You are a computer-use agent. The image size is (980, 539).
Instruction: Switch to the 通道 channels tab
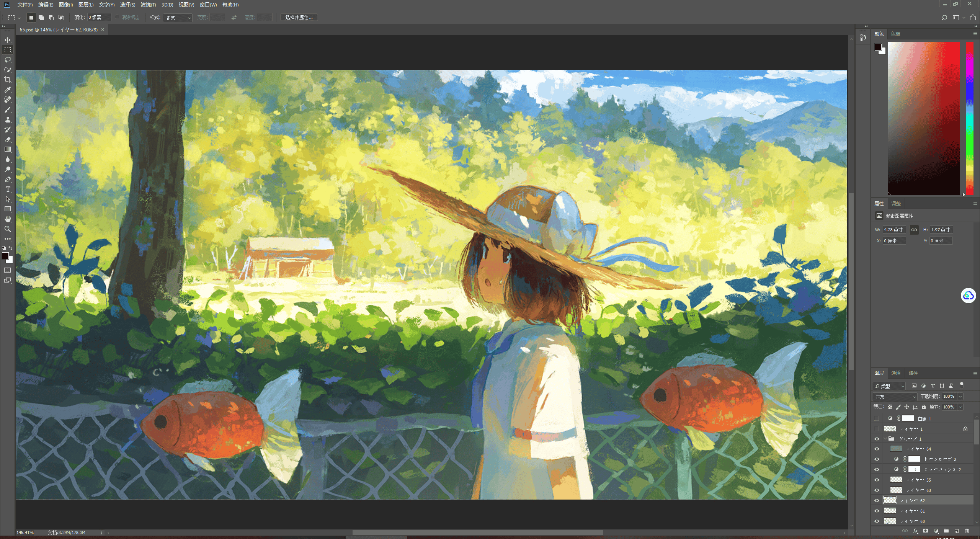896,373
